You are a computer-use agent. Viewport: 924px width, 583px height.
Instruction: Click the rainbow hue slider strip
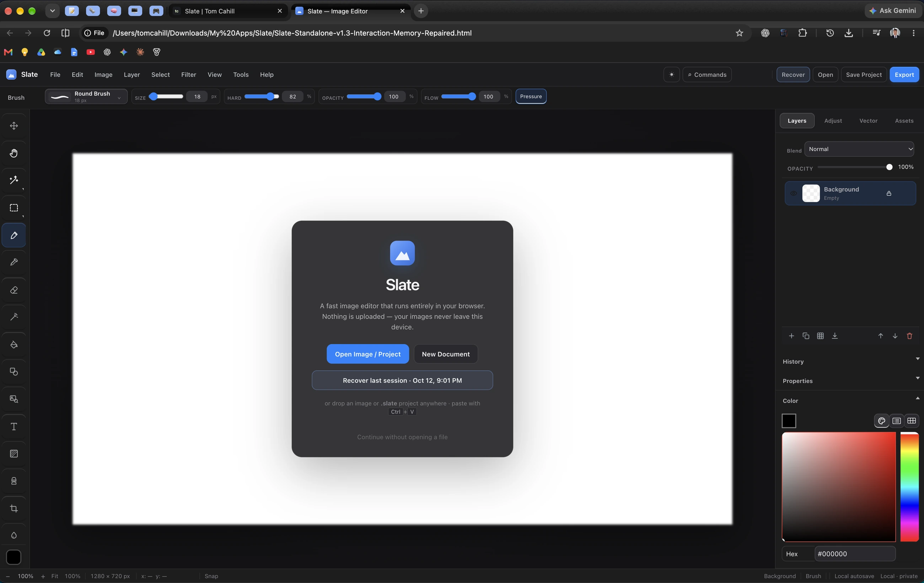click(909, 487)
